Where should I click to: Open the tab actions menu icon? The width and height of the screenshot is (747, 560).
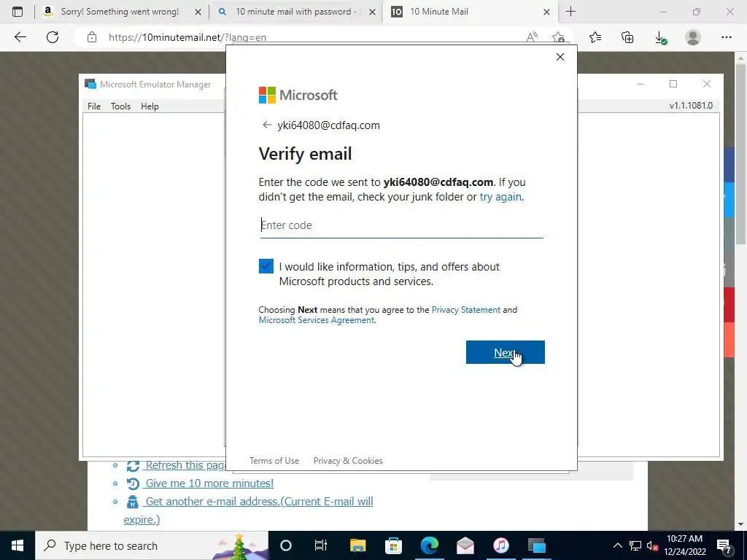pos(18,12)
